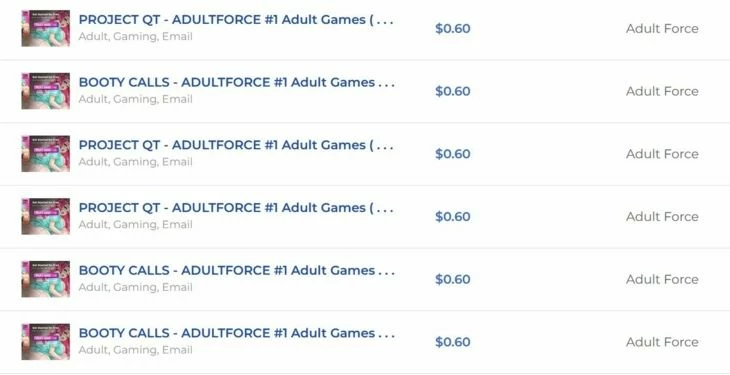Viewport: 730px width, 375px height.
Task: Select Adult Force network in the fifth row
Action: pyautogui.click(x=662, y=279)
